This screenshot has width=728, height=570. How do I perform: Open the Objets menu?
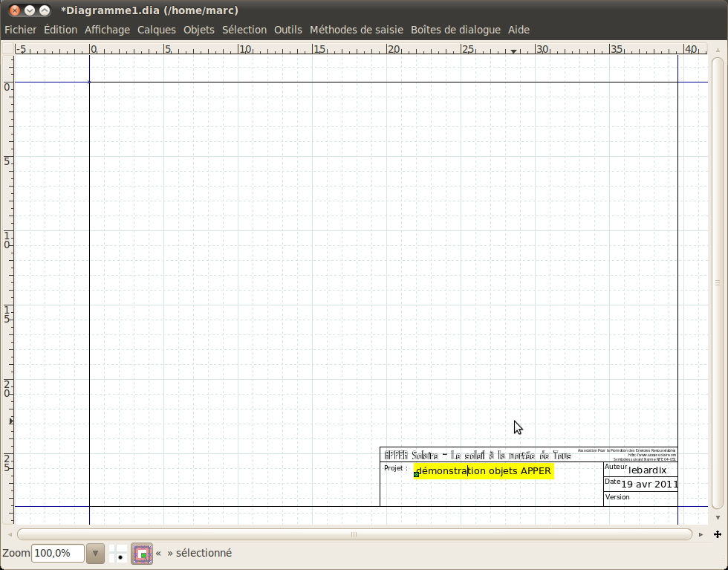[x=199, y=30]
